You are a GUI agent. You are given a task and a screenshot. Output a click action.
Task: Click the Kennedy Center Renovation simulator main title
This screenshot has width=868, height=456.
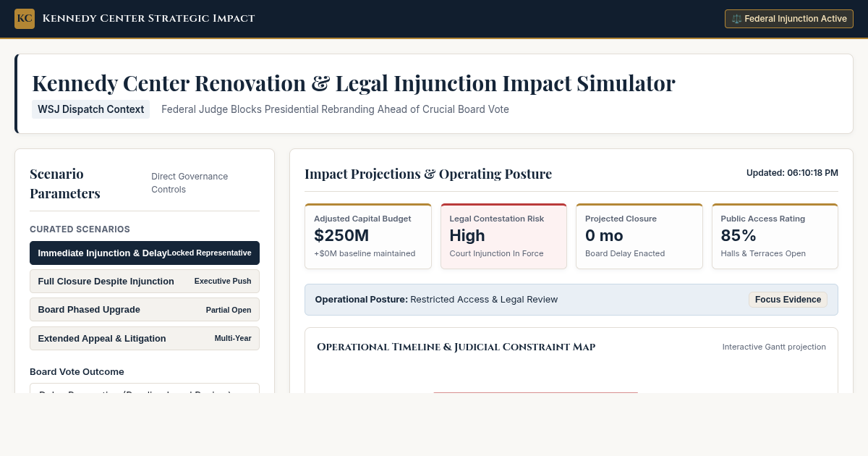point(354,83)
